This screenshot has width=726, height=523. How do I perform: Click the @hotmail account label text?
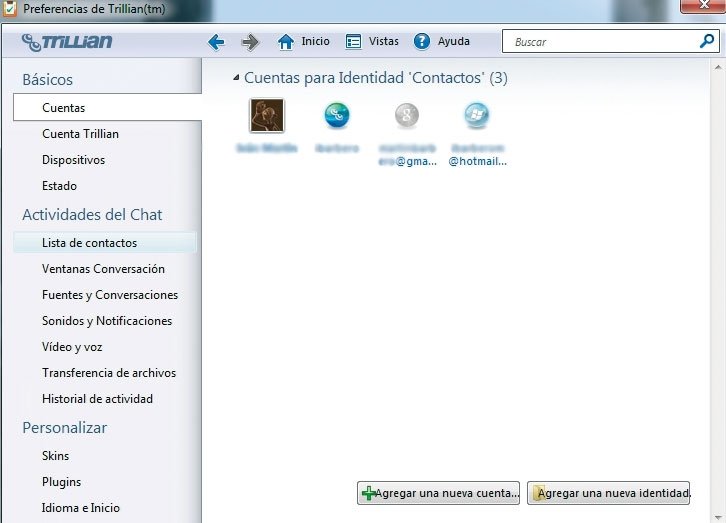[477, 155]
